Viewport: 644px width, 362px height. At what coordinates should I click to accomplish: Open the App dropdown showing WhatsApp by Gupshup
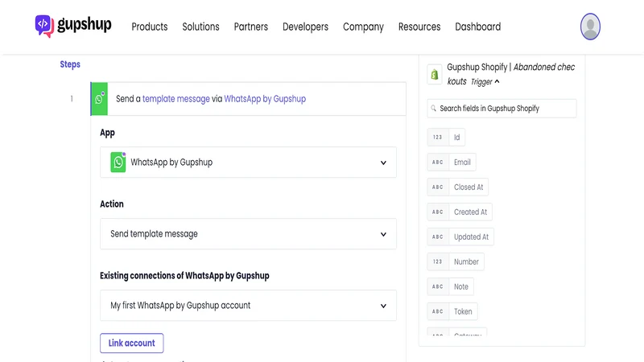(x=248, y=162)
